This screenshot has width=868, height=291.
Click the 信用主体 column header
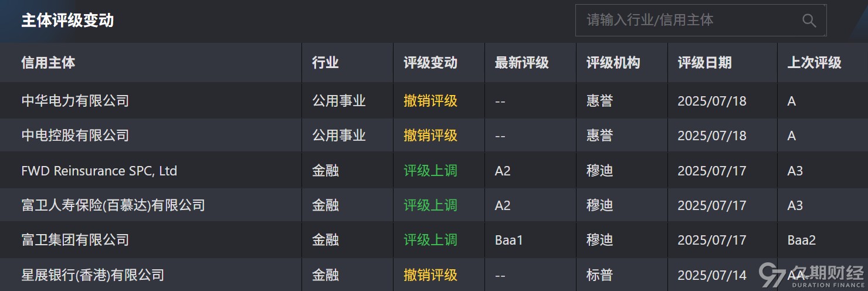pos(48,63)
